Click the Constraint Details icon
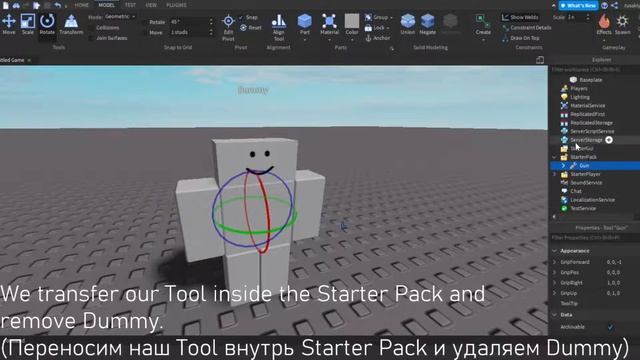Screen dimensions: 640x360 [x=505, y=28]
